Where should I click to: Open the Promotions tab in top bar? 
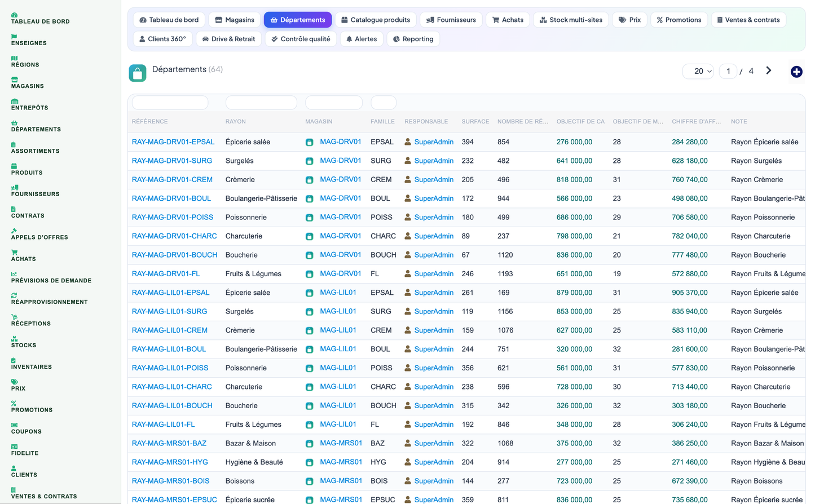679,20
